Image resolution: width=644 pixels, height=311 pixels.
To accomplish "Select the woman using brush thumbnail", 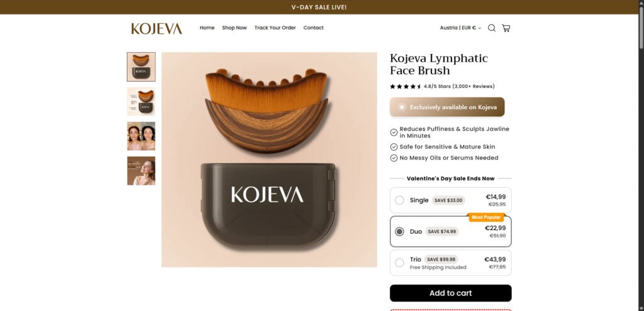I will 142,171.
